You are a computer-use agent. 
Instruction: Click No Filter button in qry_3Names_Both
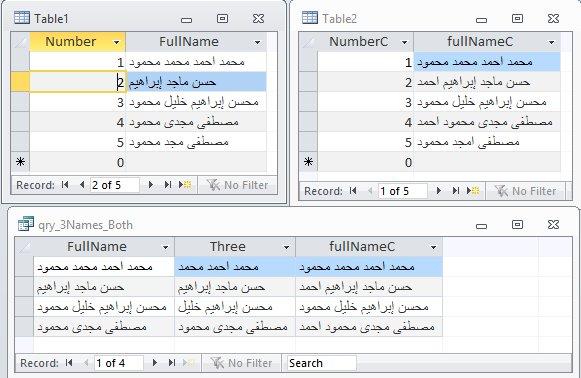[x=241, y=363]
